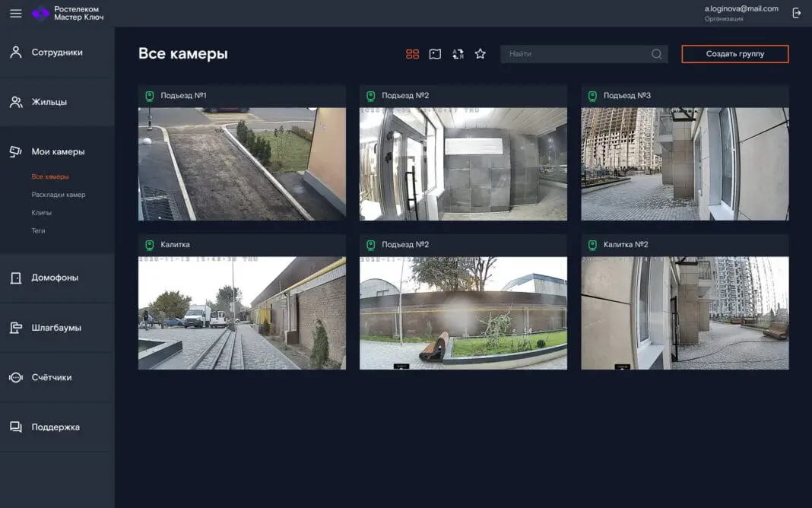The height and width of the screenshot is (508, 812).
Task: Select Раскладки камер in the submenu
Action: pyautogui.click(x=58, y=195)
